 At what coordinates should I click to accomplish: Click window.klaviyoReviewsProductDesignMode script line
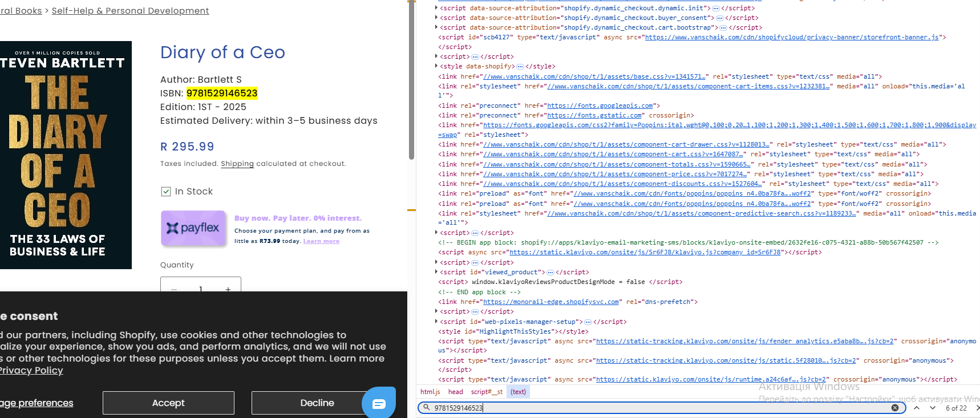tap(560, 282)
